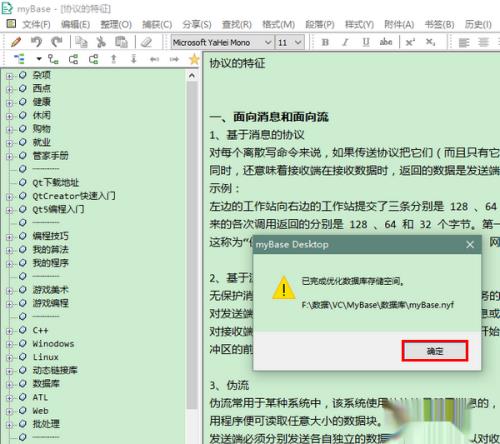
Task: Click the move item up arrow
Action: click(114, 59)
